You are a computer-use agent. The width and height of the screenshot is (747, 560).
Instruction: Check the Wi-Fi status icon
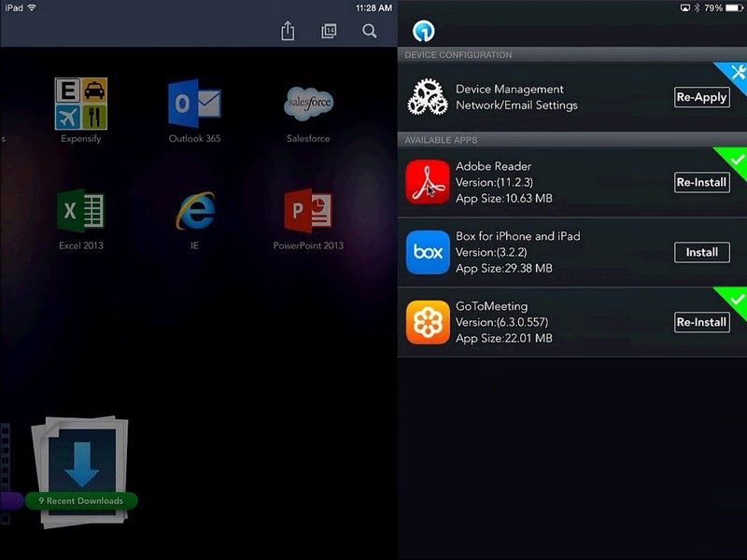coord(32,7)
